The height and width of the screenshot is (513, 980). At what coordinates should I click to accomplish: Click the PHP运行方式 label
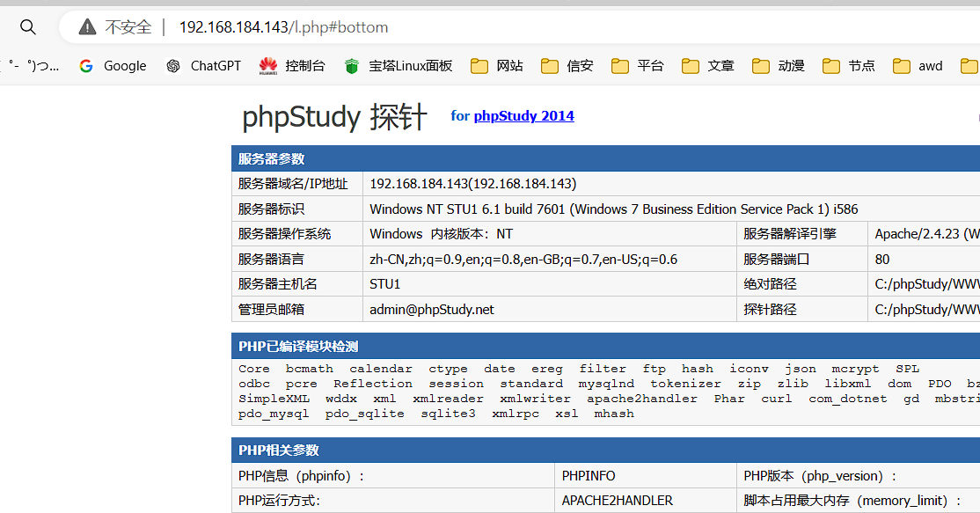pos(280,501)
